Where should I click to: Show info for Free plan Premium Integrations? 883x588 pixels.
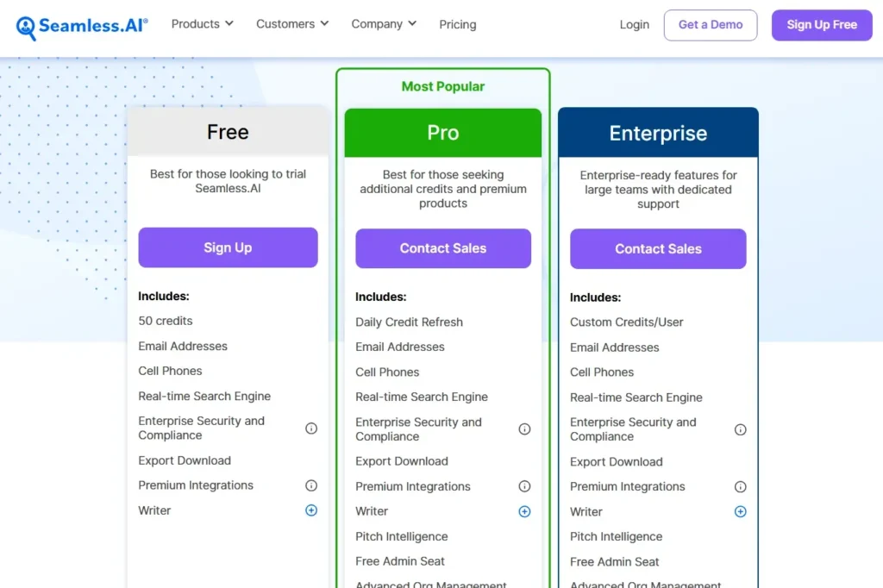(x=310, y=485)
